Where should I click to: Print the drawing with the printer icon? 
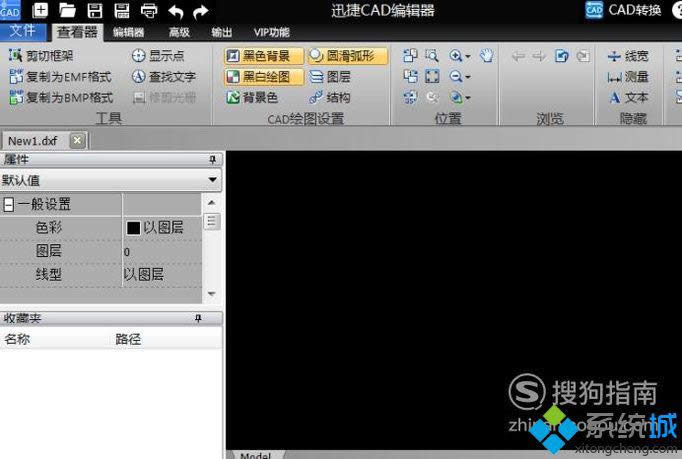[149, 10]
